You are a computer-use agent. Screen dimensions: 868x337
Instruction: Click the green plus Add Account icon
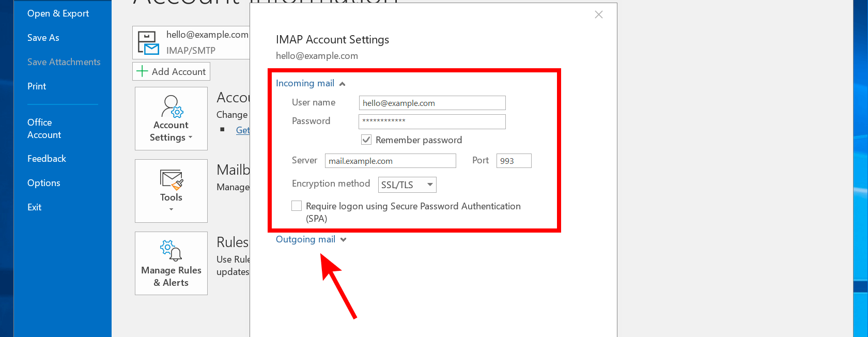click(x=142, y=71)
